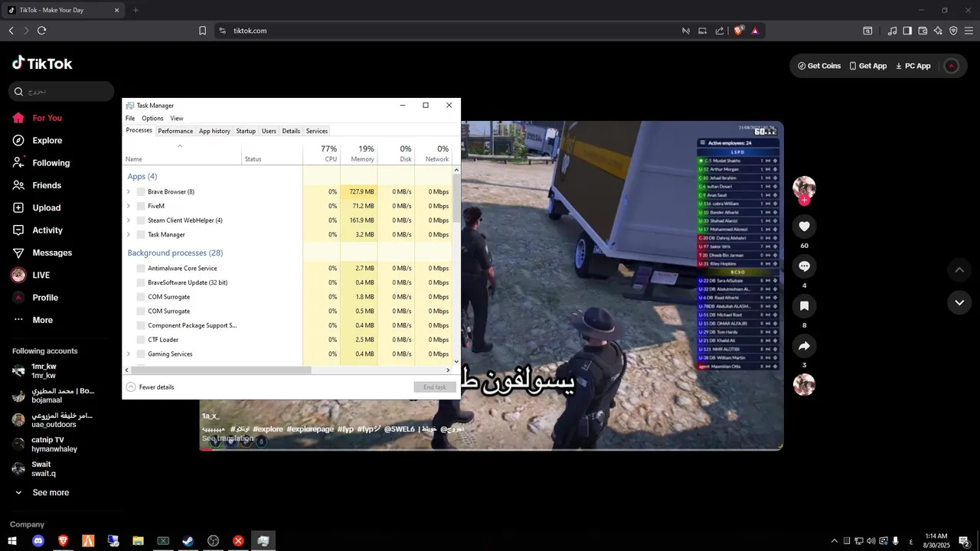980x551 pixels.
Task: Click the volume icon in system tray
Action: coord(871,541)
